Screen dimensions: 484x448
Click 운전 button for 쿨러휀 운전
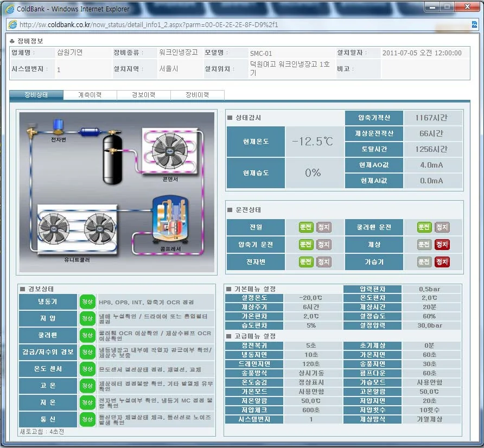(x=424, y=227)
